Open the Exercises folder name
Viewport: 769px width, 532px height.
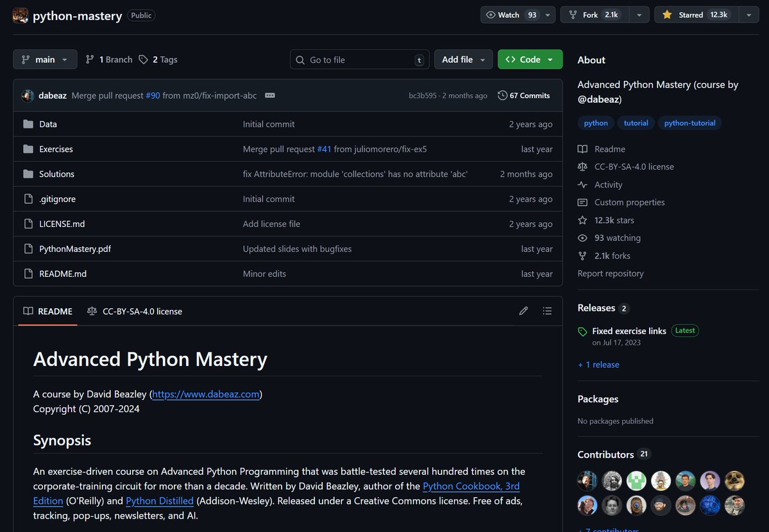click(56, 149)
